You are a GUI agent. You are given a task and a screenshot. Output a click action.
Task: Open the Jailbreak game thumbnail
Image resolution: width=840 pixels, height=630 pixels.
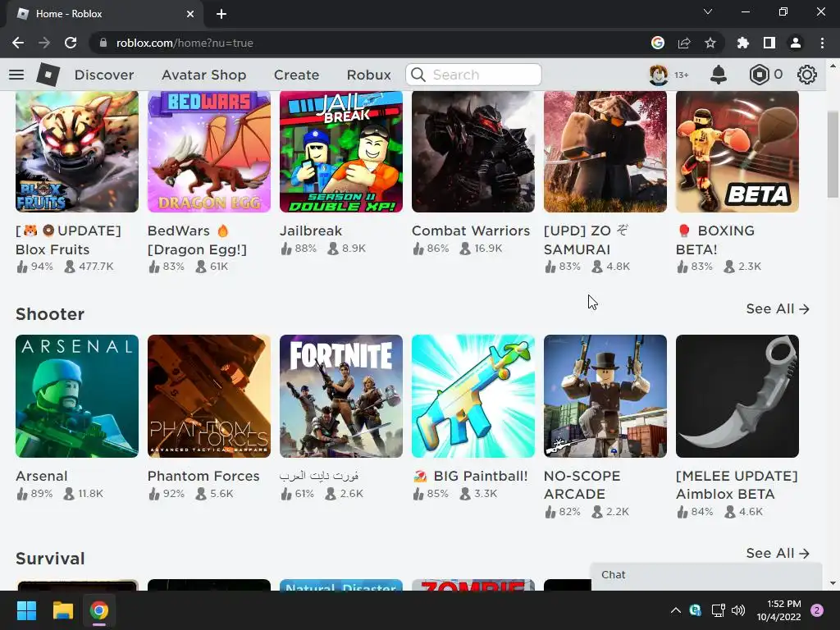point(341,152)
